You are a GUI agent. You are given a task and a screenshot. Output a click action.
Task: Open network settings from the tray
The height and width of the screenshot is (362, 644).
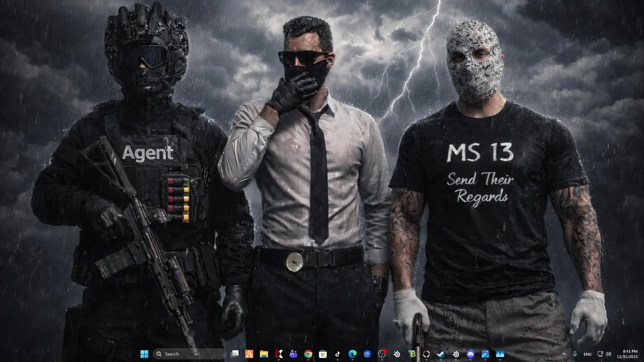coord(600,354)
